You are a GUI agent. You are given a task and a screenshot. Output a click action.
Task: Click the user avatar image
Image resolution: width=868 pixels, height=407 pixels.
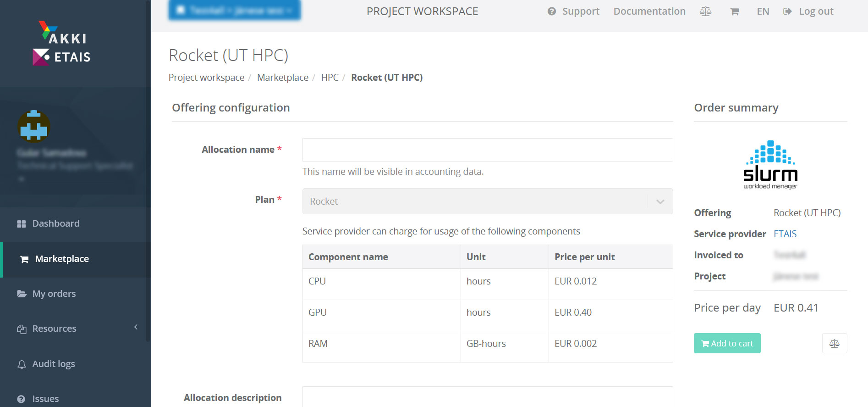[34, 126]
